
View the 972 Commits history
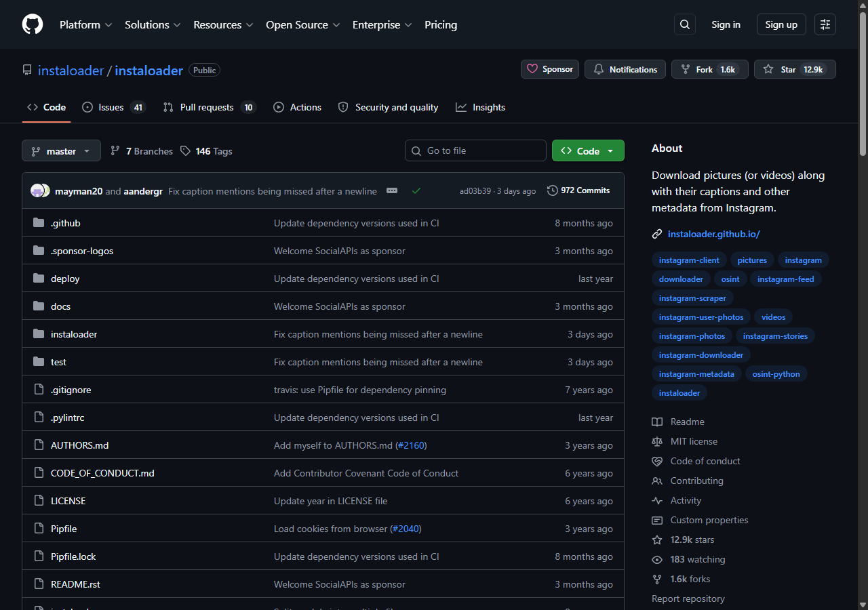click(578, 190)
